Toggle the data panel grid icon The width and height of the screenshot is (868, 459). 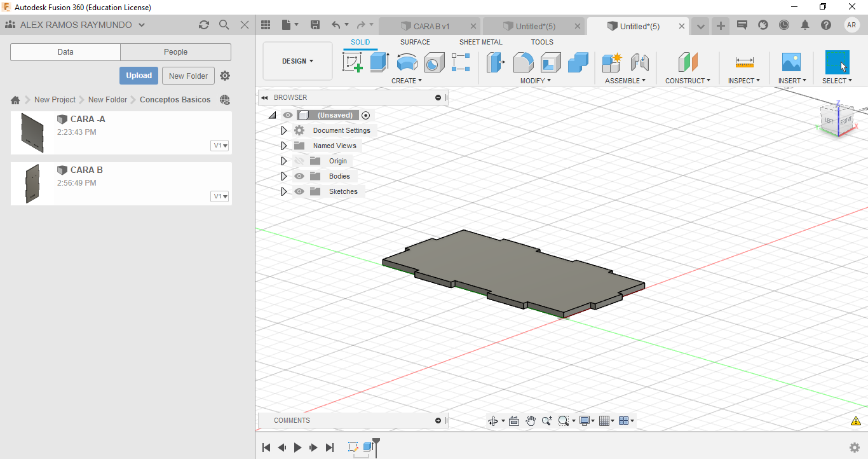pos(266,25)
